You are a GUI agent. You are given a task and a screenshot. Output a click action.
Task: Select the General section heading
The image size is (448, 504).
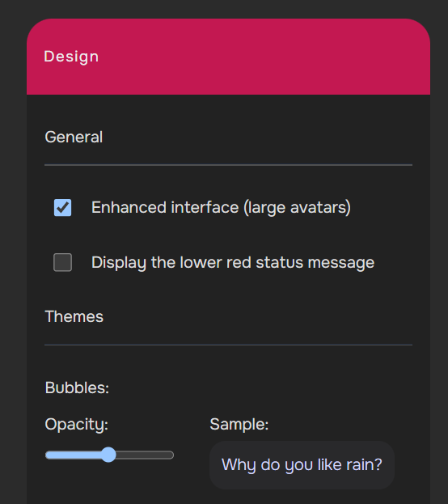pyautogui.click(x=74, y=138)
